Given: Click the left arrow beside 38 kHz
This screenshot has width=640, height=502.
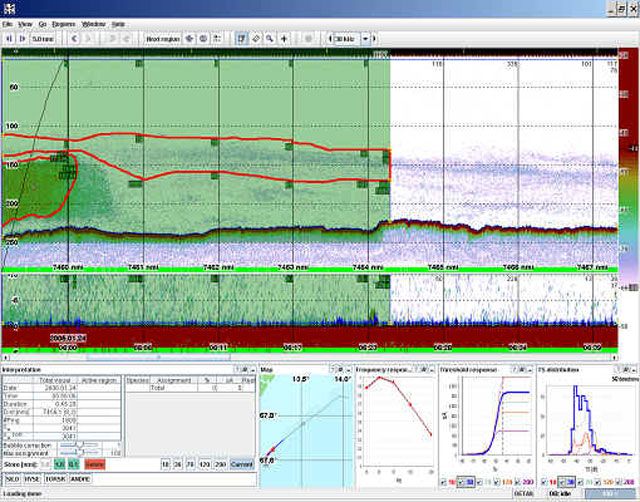Looking at the screenshot, I should click(x=328, y=39).
